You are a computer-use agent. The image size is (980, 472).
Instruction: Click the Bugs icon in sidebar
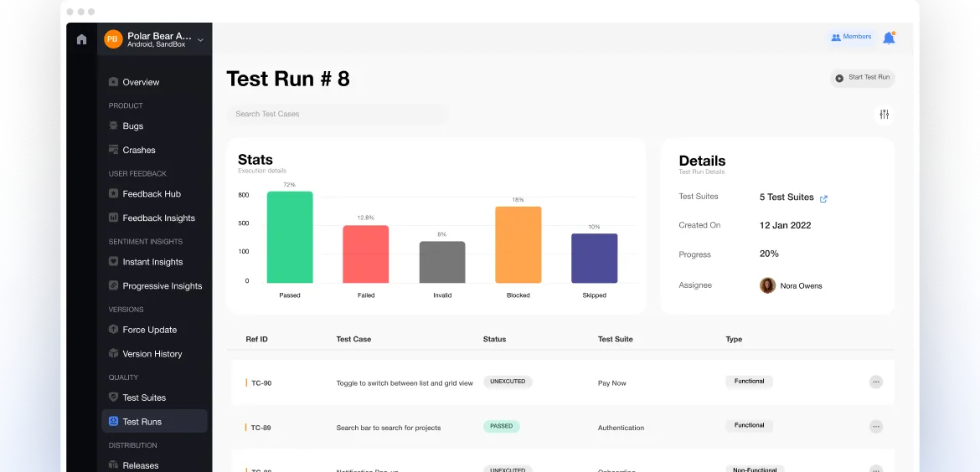(x=114, y=126)
